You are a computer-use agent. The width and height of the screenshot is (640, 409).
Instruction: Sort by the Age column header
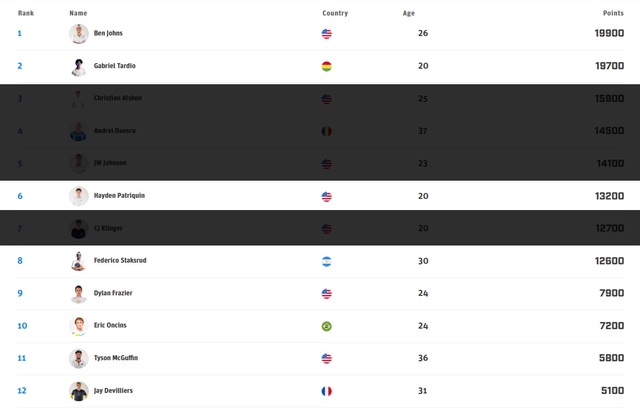click(x=408, y=13)
